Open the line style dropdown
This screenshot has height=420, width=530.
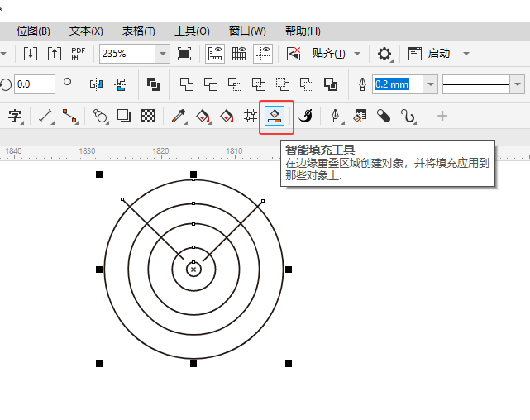pos(518,84)
